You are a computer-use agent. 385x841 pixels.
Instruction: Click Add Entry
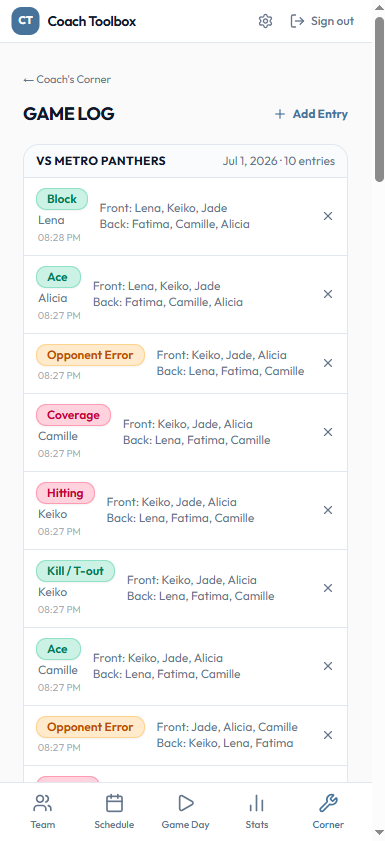pos(311,114)
